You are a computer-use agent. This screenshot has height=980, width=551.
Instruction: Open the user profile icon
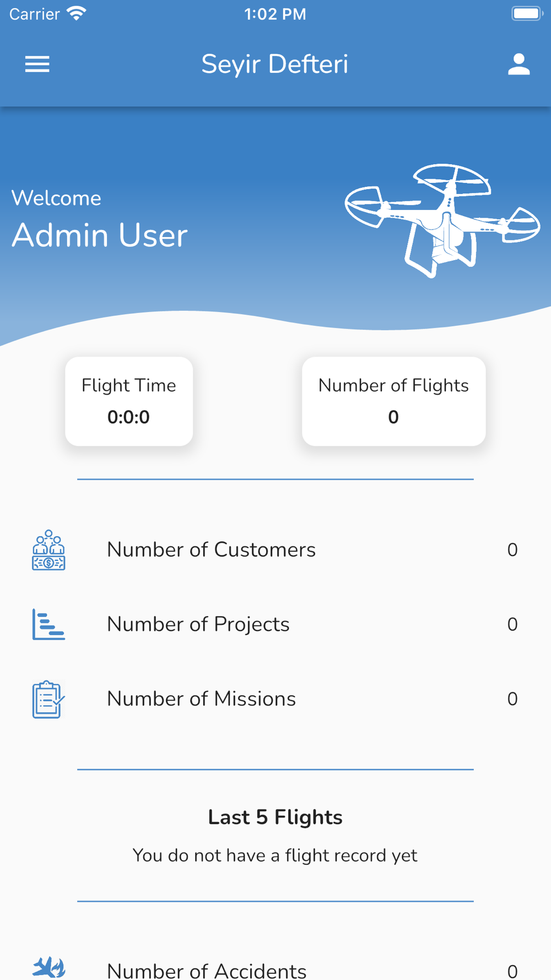point(518,64)
